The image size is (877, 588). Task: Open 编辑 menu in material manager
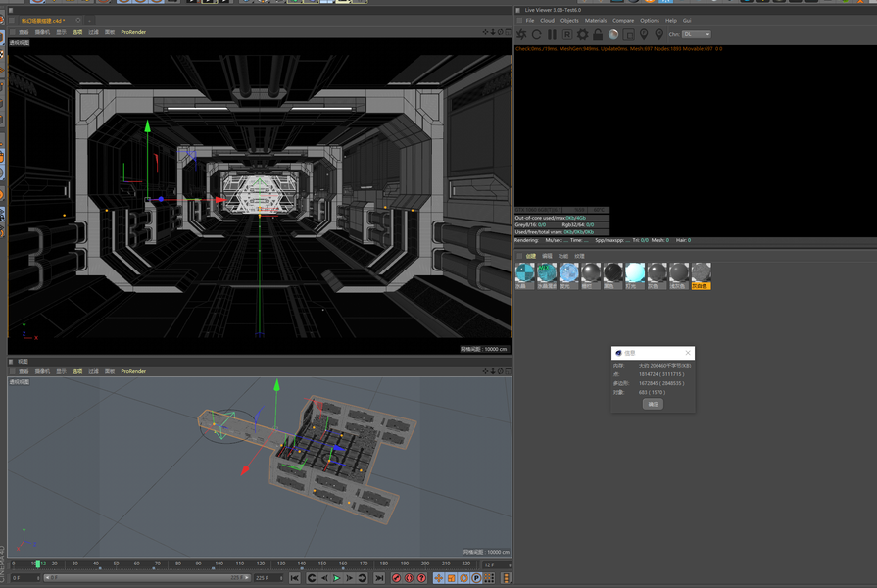547,256
